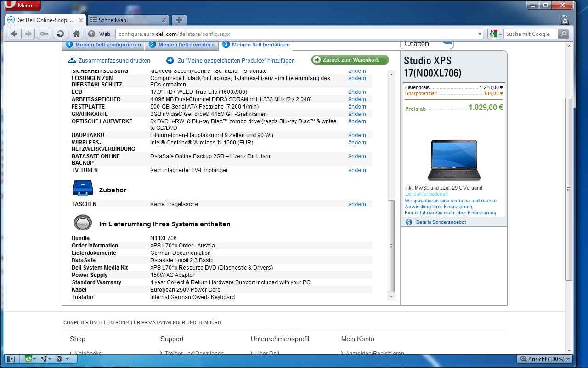Click ändern for FESTPLATTE row
This screenshot has height=368, width=588.
coord(357,107)
